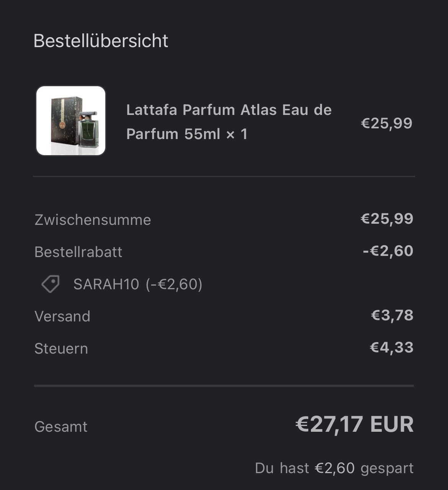
Task: Click the Bestellrabatt amount -€2,60
Action: (x=388, y=251)
